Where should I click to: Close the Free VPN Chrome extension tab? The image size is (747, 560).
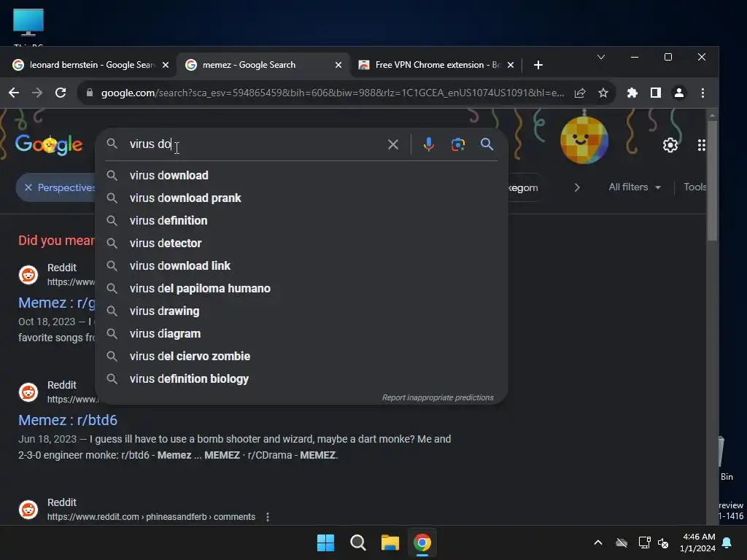click(511, 65)
